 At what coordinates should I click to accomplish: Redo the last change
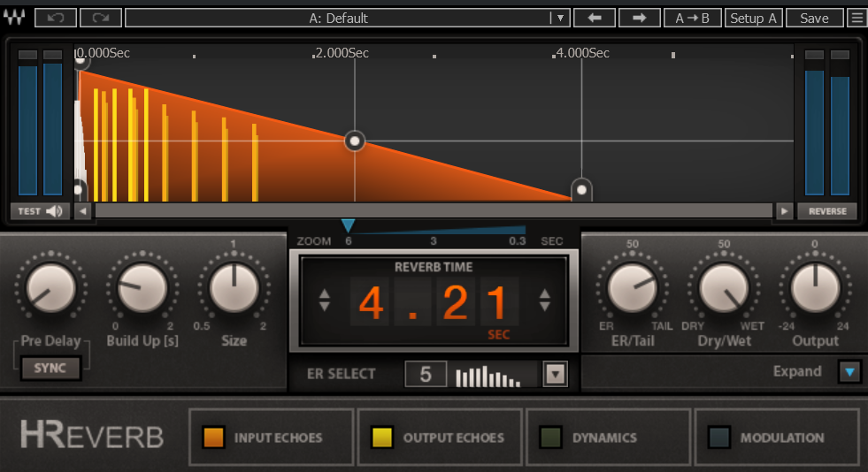[x=101, y=18]
